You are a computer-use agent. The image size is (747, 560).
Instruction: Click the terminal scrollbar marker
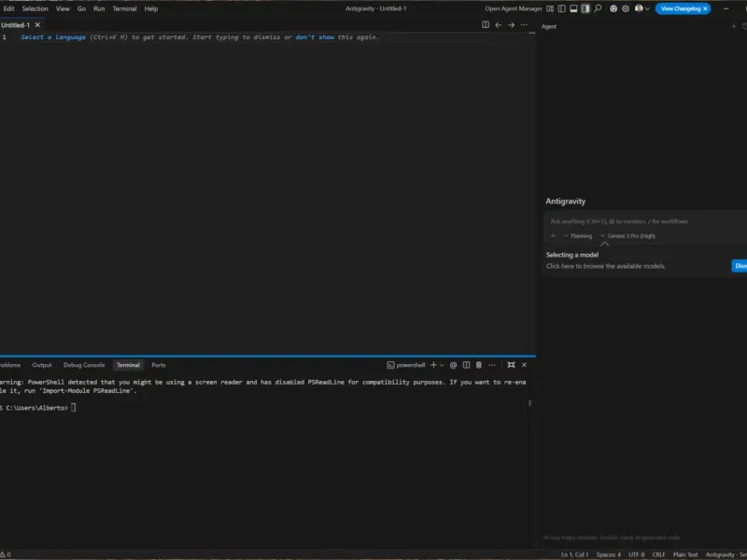(x=529, y=403)
